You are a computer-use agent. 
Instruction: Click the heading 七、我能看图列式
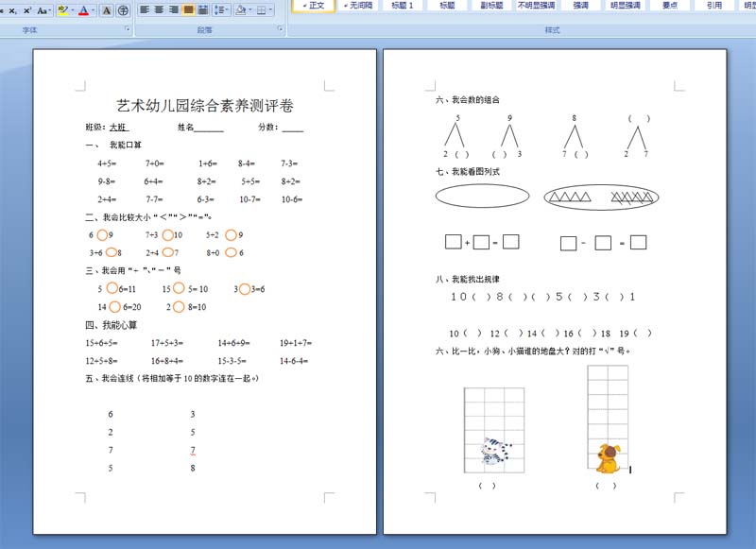coord(468,172)
